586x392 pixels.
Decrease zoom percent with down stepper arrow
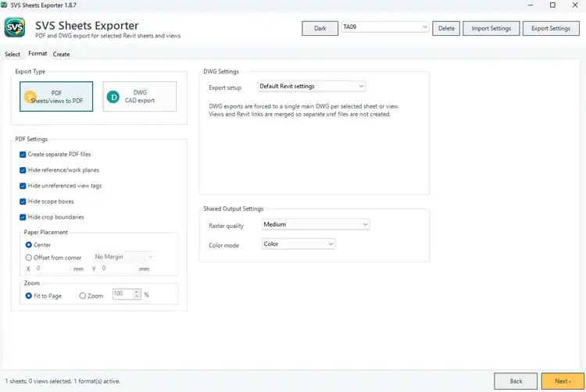coord(137,297)
